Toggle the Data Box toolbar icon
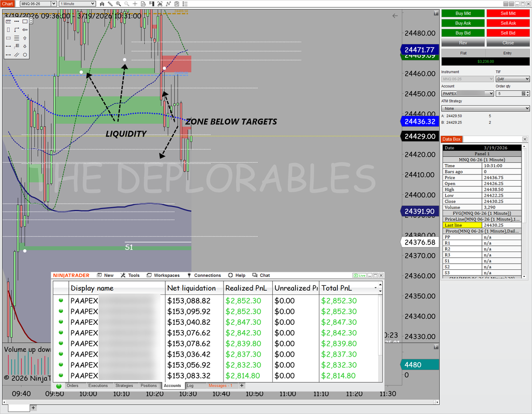This screenshot has height=414, width=532. (143, 4)
